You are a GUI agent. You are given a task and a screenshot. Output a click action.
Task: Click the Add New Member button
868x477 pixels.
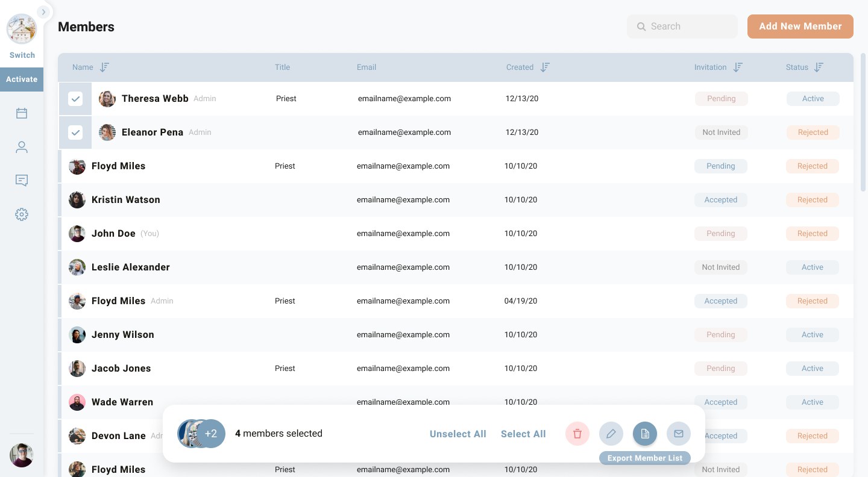point(800,26)
